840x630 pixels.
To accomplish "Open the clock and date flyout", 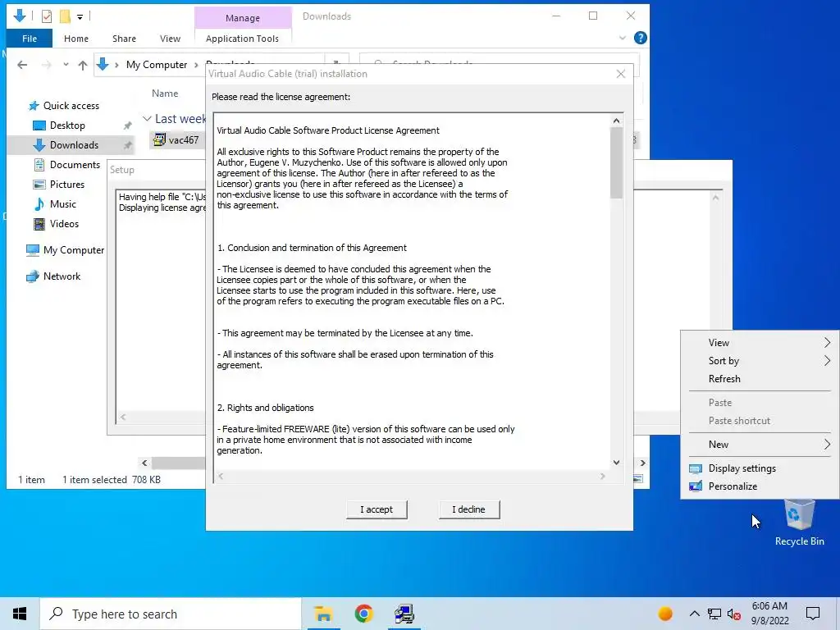I will [769, 614].
